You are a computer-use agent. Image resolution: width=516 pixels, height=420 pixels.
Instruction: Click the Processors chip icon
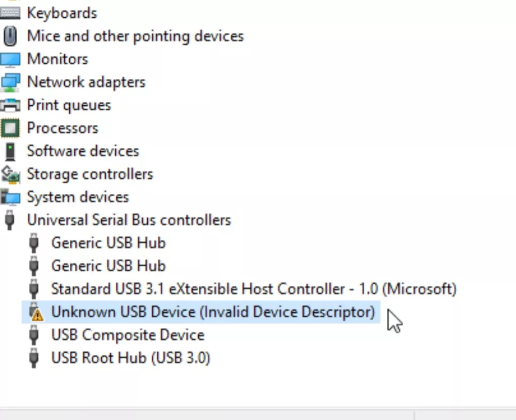pos(10,128)
